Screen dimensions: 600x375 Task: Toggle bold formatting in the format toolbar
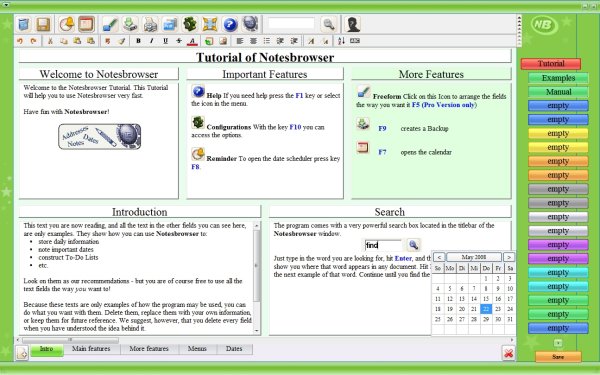pos(138,41)
